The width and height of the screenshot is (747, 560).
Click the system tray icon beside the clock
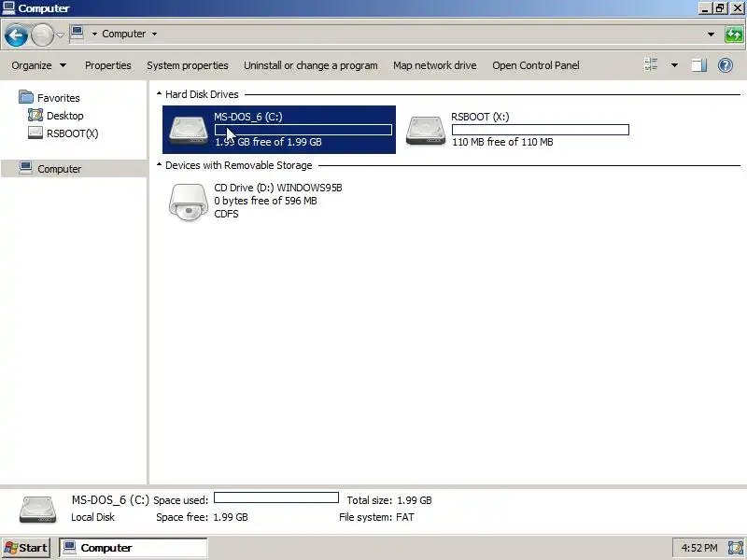tap(736, 548)
